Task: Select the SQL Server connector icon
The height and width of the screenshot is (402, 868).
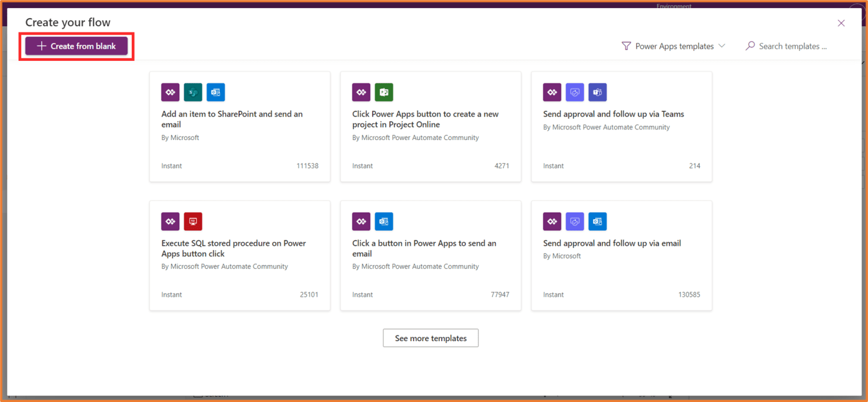Action: [193, 222]
